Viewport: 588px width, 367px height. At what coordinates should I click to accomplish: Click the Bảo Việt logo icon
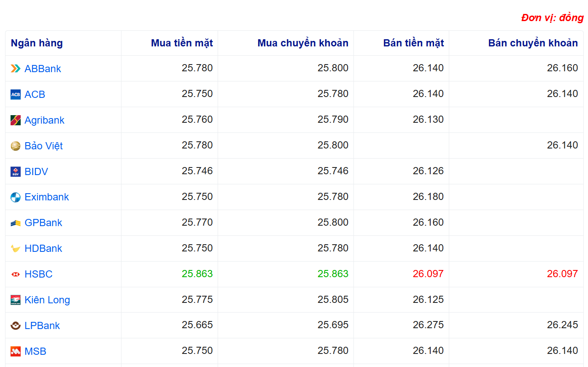point(16,146)
